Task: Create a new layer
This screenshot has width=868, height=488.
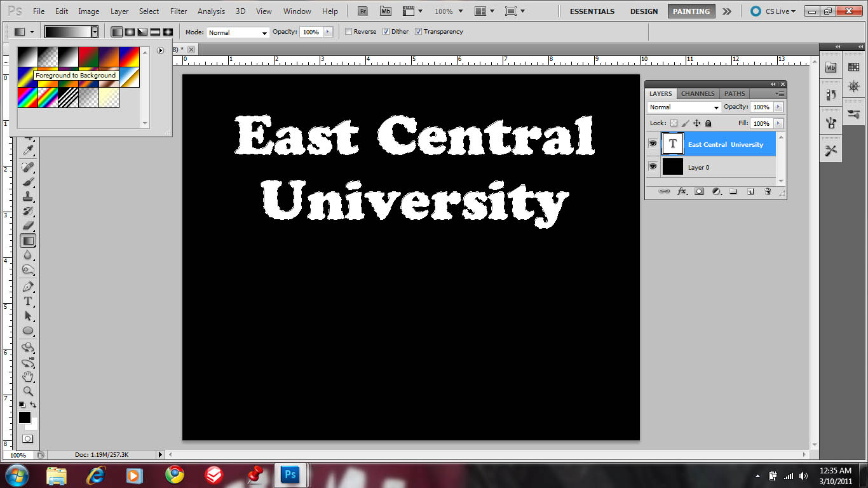Action: [x=750, y=191]
